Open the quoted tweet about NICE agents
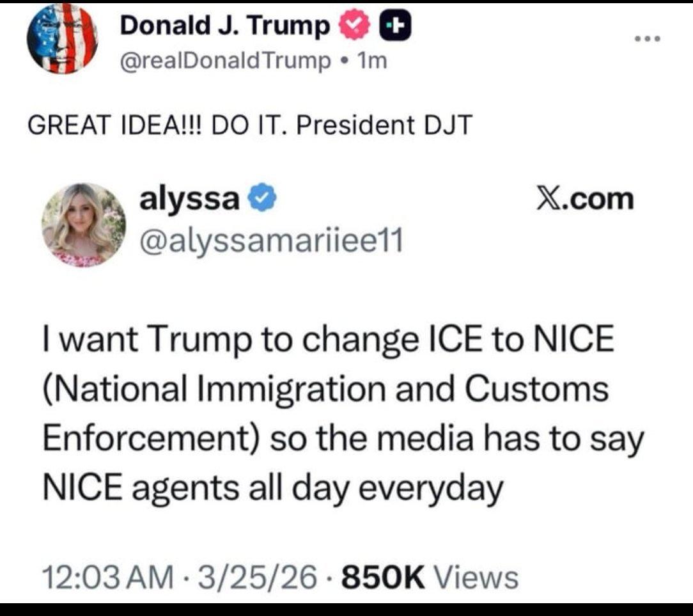The height and width of the screenshot is (616, 693). point(343,412)
